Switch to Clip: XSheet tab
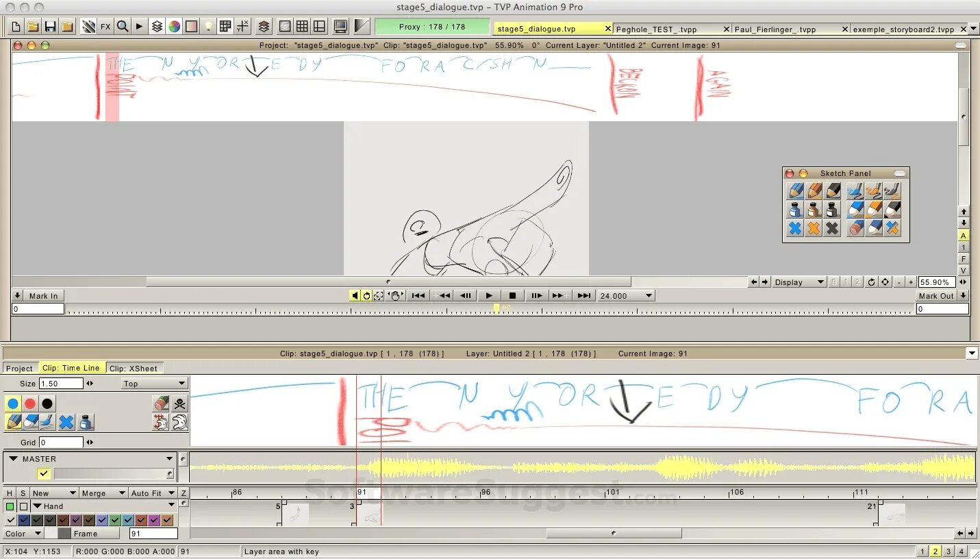The image size is (980, 559). pos(134,368)
